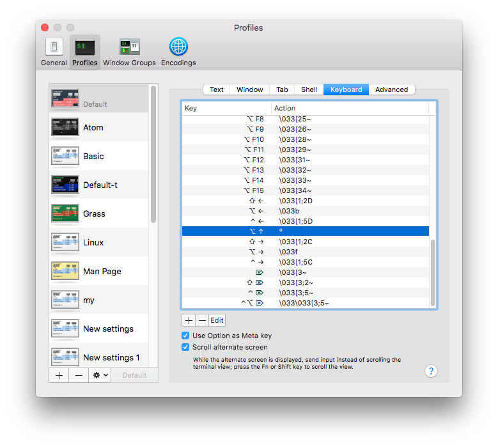Select the \033[3~ forward delete row
The image size is (498, 448).
305,272
